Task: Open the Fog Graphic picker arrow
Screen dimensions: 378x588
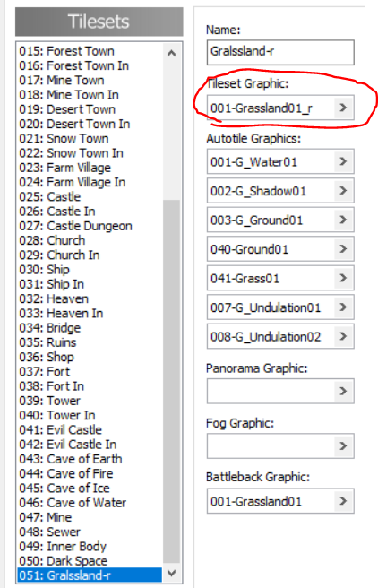Action: 343,445
